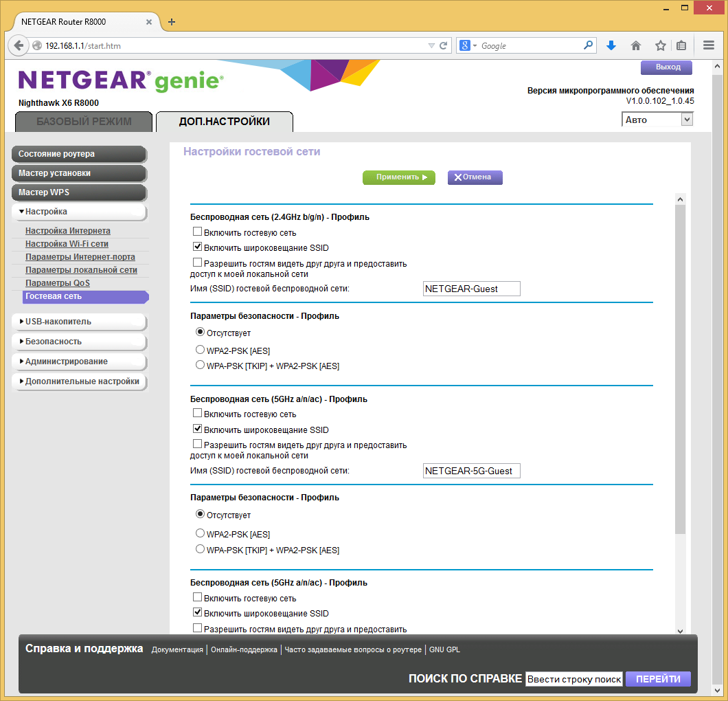Open the Firefox hamburger menu
The image size is (728, 701).
(x=709, y=45)
